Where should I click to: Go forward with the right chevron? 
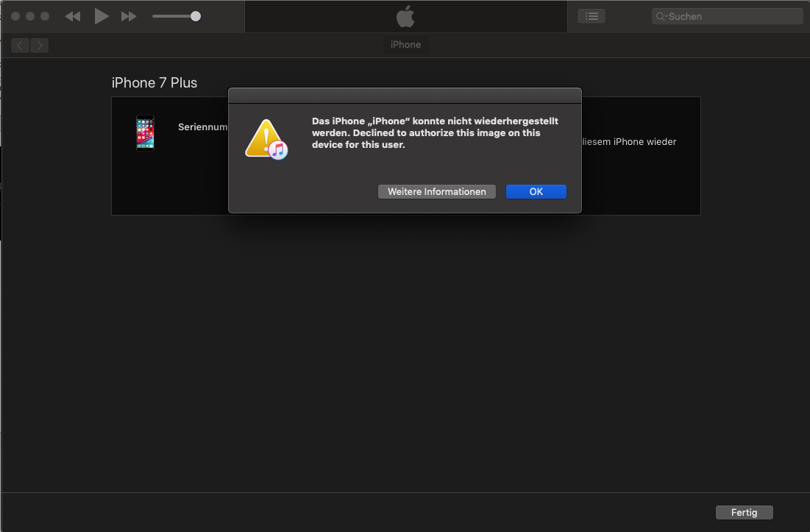pyautogui.click(x=40, y=46)
